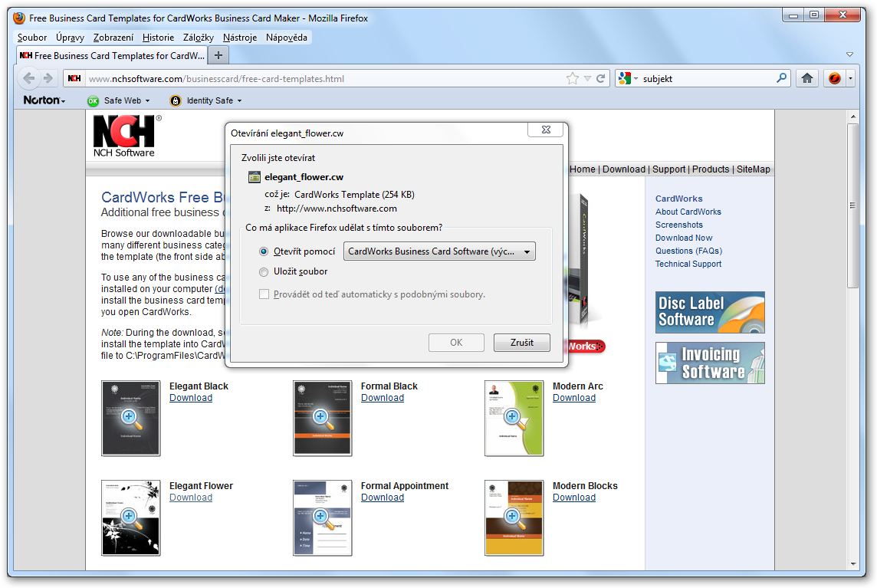
Task: Click the Zrušit button
Action: pyautogui.click(x=522, y=343)
